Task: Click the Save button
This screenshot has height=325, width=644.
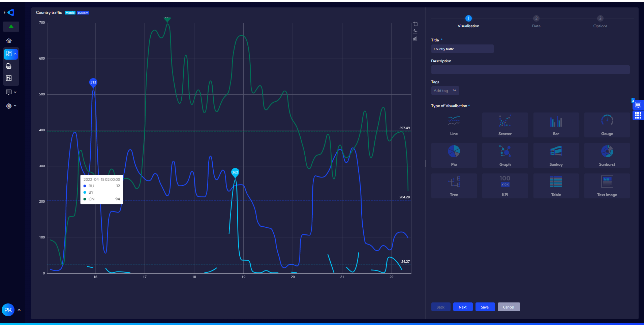Action: click(485, 307)
